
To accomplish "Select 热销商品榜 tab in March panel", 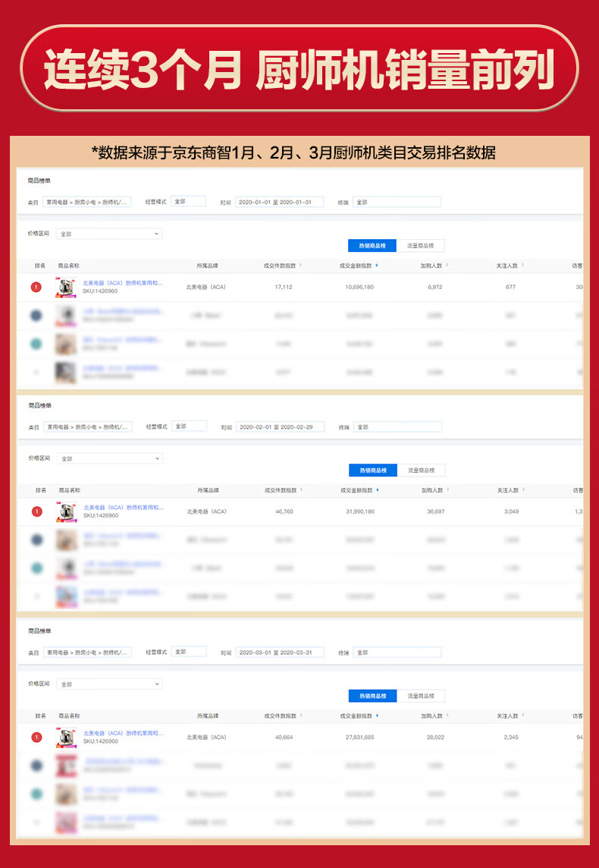I will click(373, 696).
